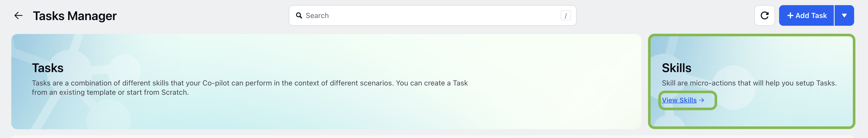This screenshot has width=868, height=138.
Task: Select the Tasks description paragraph
Action: (250, 88)
